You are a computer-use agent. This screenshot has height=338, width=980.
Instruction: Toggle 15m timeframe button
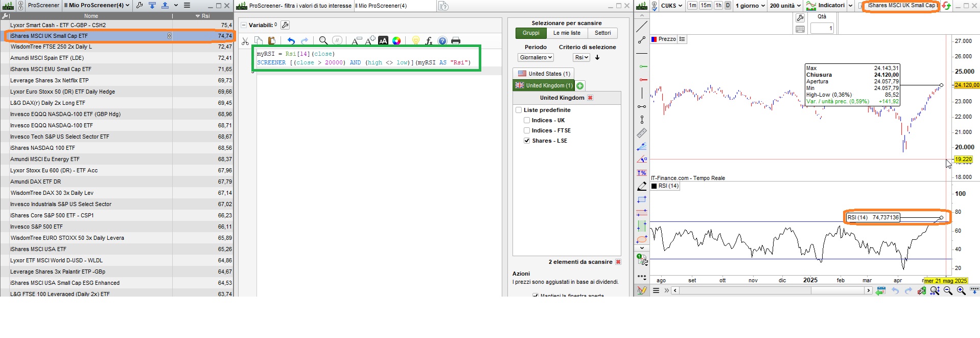tap(706, 6)
